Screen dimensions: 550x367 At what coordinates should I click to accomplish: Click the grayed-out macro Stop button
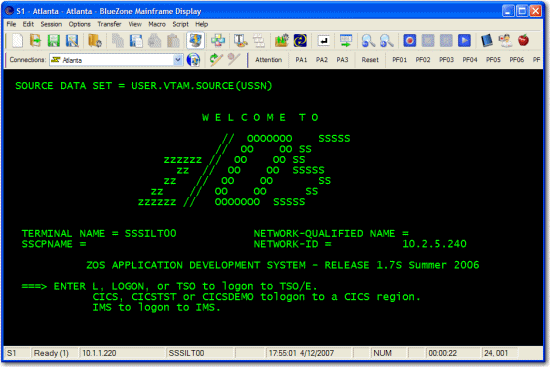(x=428, y=41)
